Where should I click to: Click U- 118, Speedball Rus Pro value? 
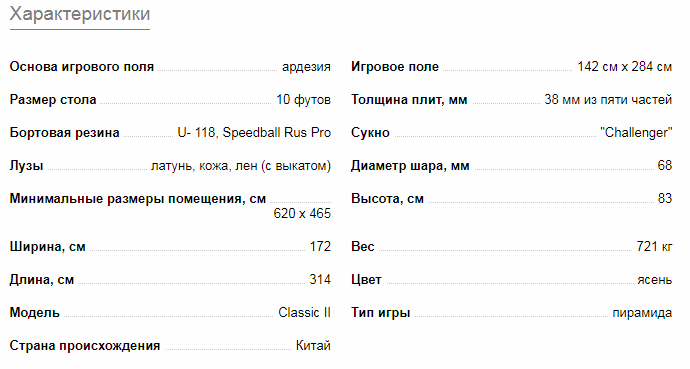coord(254,133)
